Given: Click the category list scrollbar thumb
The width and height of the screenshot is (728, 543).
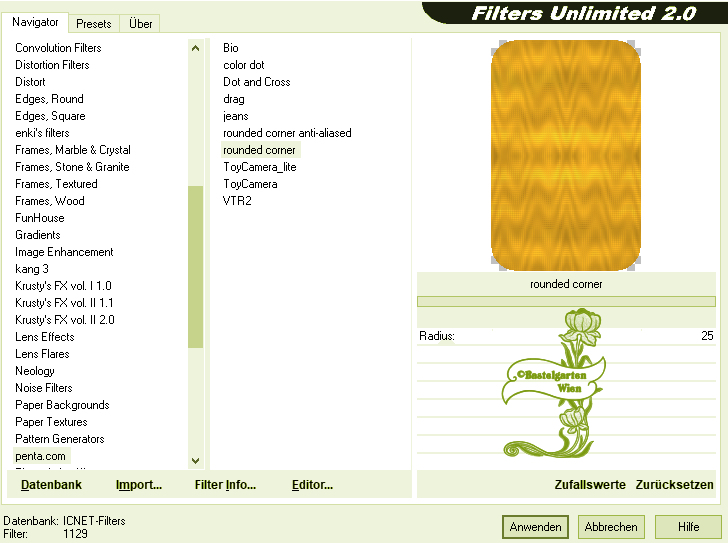Looking at the screenshot, I should 195,266.
